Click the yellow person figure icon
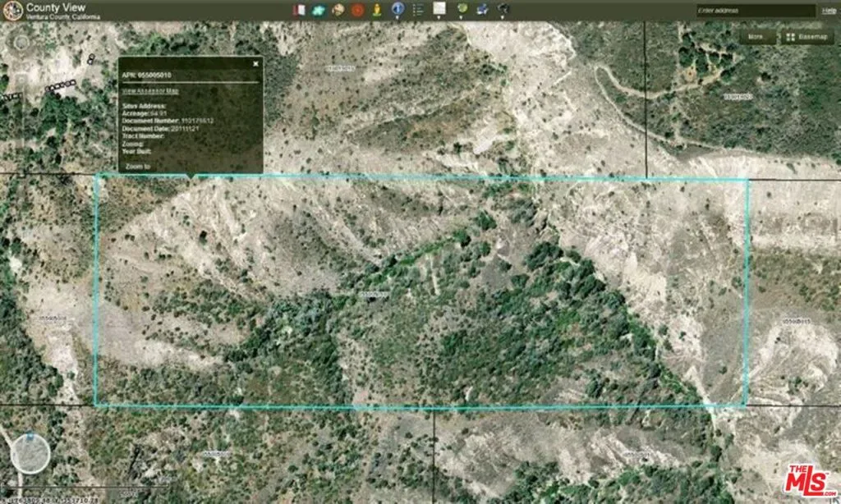Image resolution: width=841 pixels, height=504 pixels. [x=376, y=10]
